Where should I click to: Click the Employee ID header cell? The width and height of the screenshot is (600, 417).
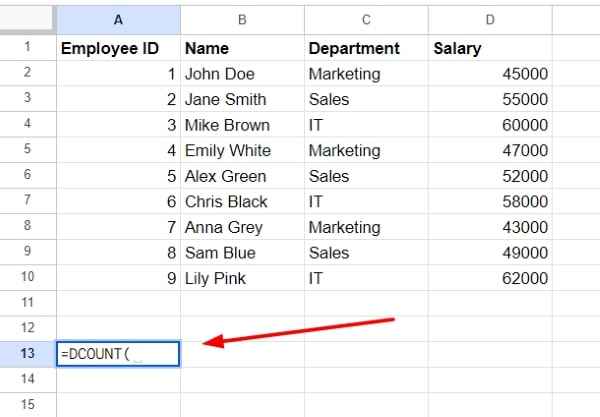(118, 48)
